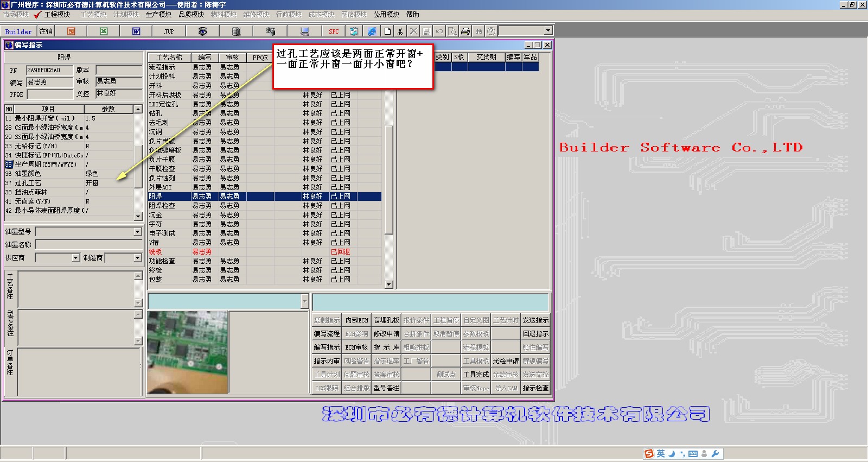Click the 内部ECN button
Image resolution: width=868 pixels, height=462 pixels.
pyautogui.click(x=356, y=320)
